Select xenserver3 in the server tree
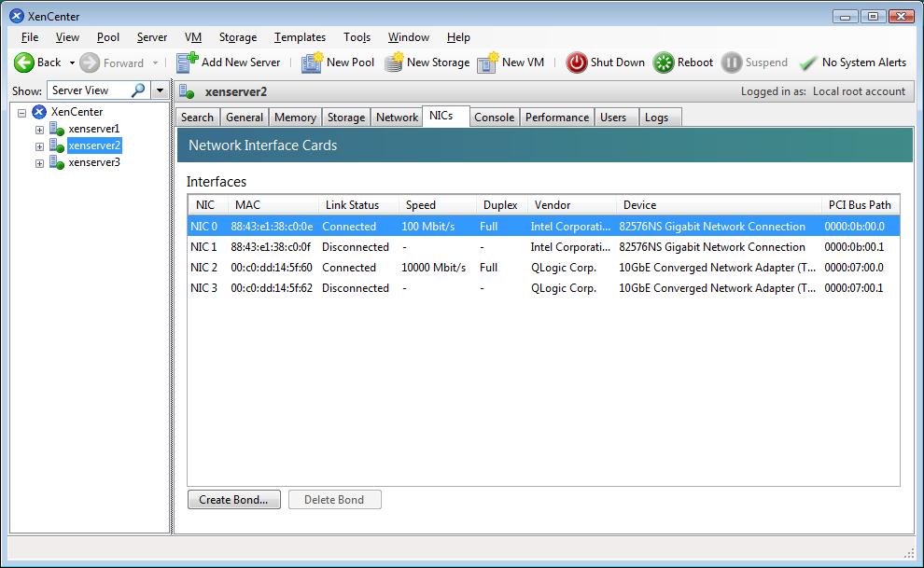This screenshot has width=924, height=568. 94,163
